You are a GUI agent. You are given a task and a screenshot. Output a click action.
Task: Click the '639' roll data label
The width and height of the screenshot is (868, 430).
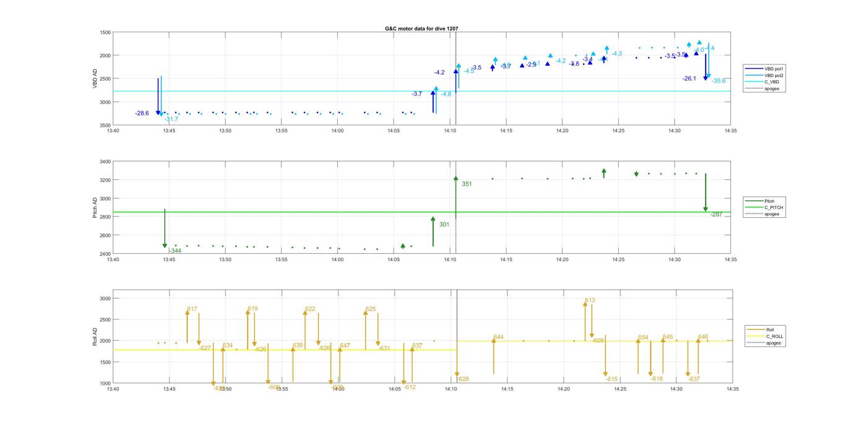[298, 346]
